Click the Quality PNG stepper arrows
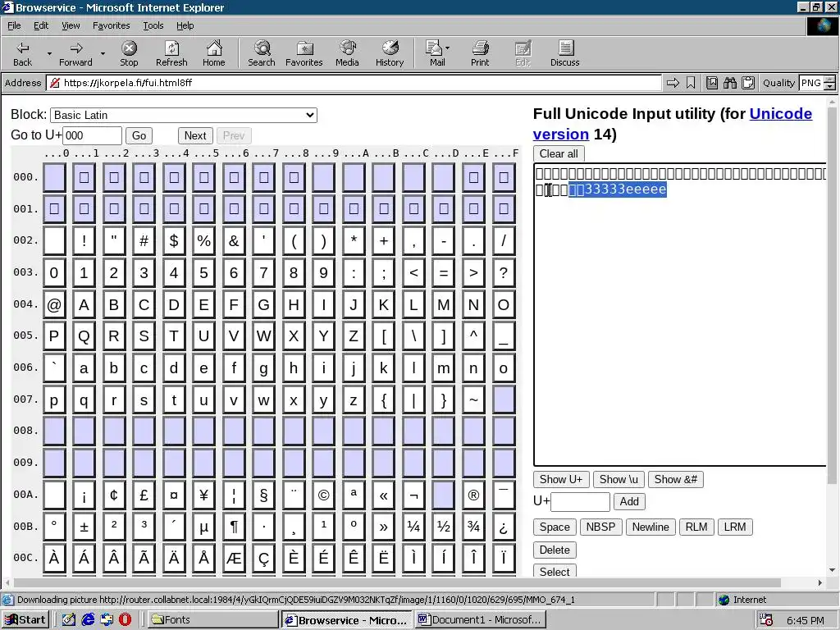Viewport: 840px width, 630px height. coord(829,83)
